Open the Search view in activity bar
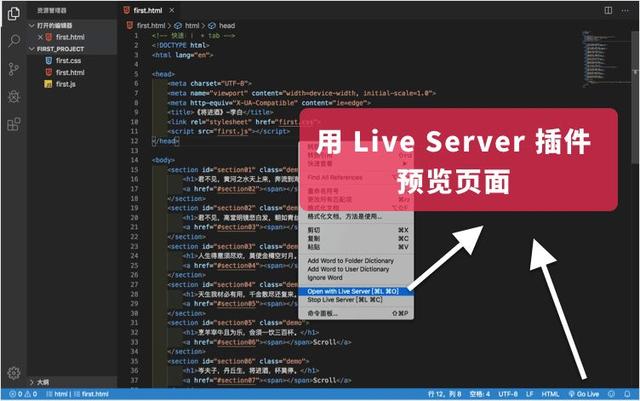 click(14, 40)
